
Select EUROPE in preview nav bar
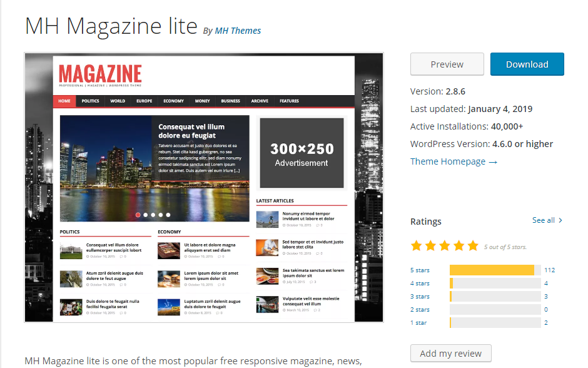(144, 101)
